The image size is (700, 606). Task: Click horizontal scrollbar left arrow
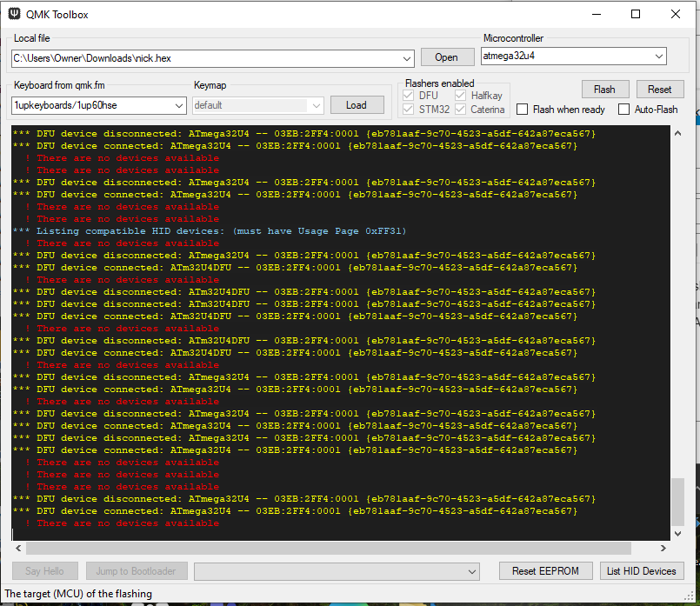[18, 548]
